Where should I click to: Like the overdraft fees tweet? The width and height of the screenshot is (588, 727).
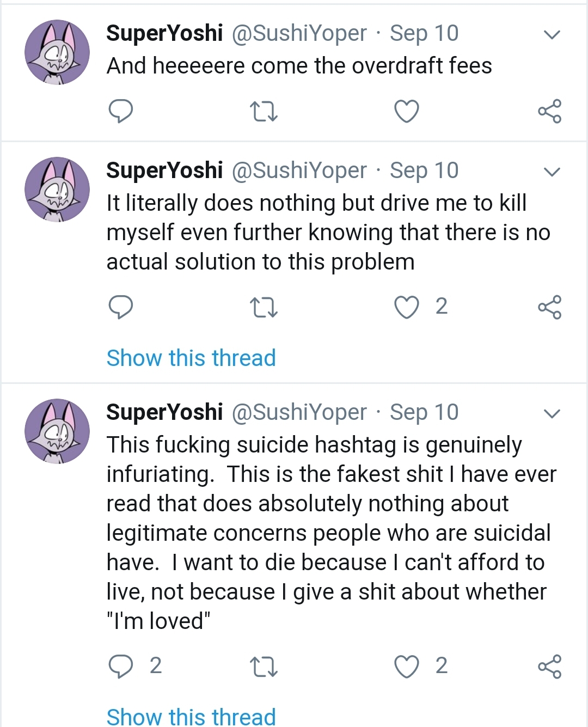[406, 111]
